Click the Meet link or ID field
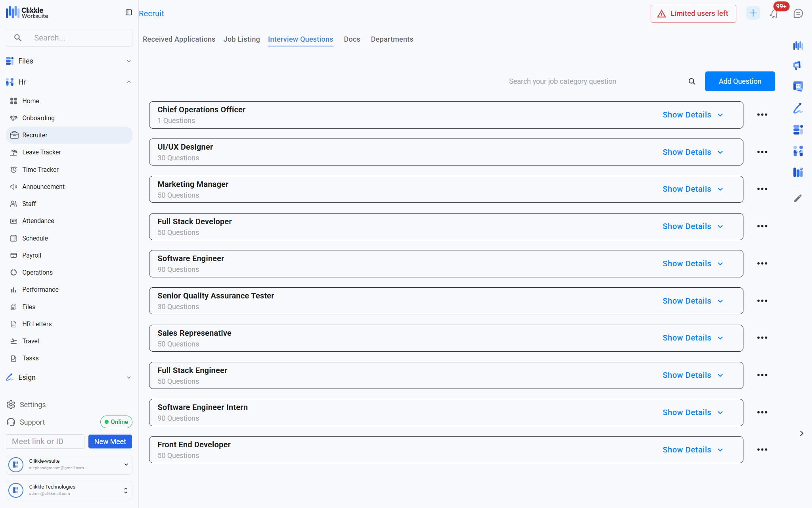Viewport: 812px width, 508px height. (x=45, y=442)
